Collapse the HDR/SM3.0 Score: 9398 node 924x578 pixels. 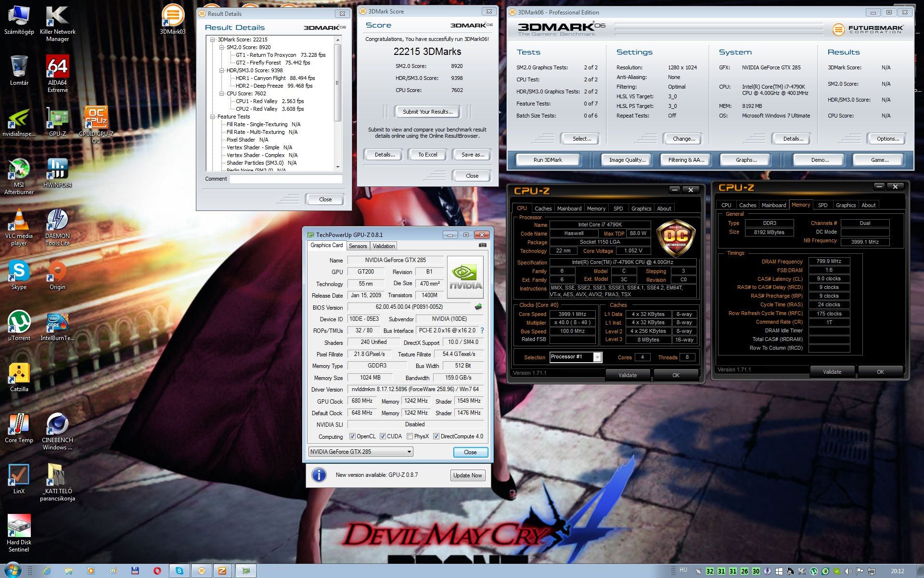point(222,70)
